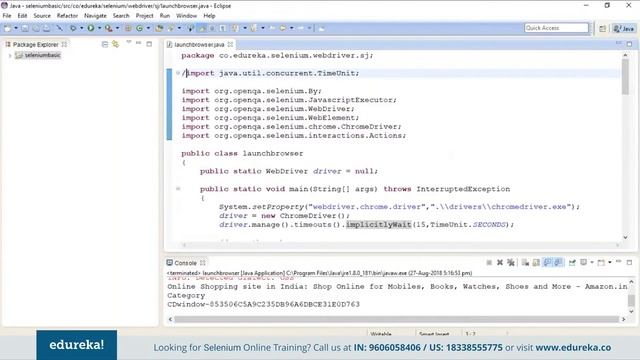Open dropdown next to External Tools icon
640x360 pixels.
click(x=118, y=28)
